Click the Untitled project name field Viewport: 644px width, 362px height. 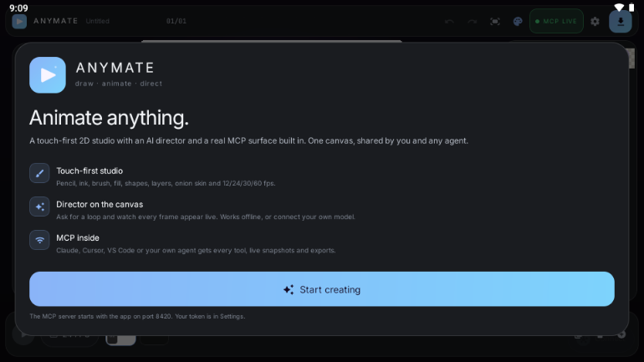98,22
